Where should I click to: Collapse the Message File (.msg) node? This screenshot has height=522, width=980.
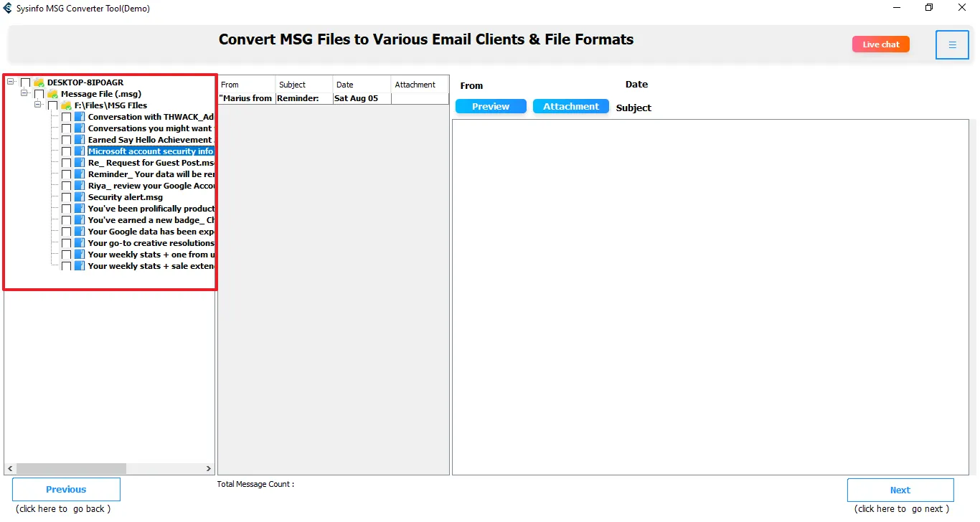[x=24, y=93]
